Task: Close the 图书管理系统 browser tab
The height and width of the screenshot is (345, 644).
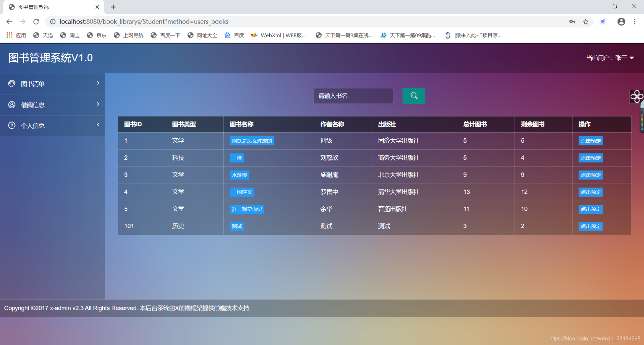Action: pyautogui.click(x=97, y=7)
